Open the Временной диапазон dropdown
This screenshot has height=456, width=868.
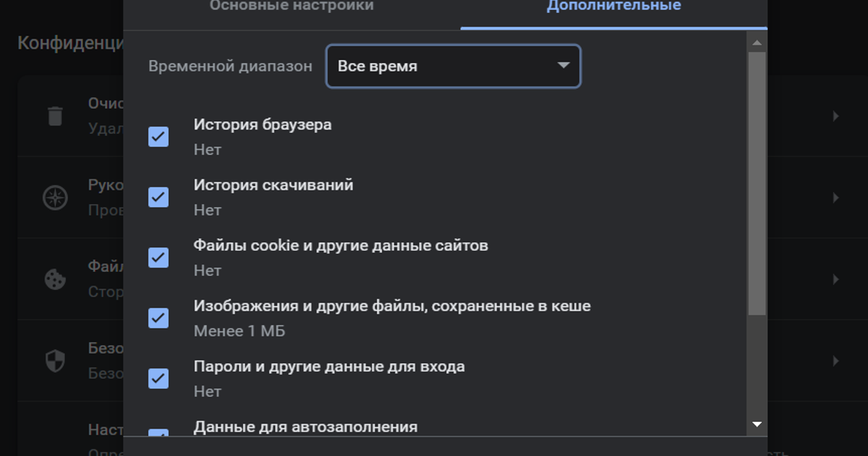454,67
